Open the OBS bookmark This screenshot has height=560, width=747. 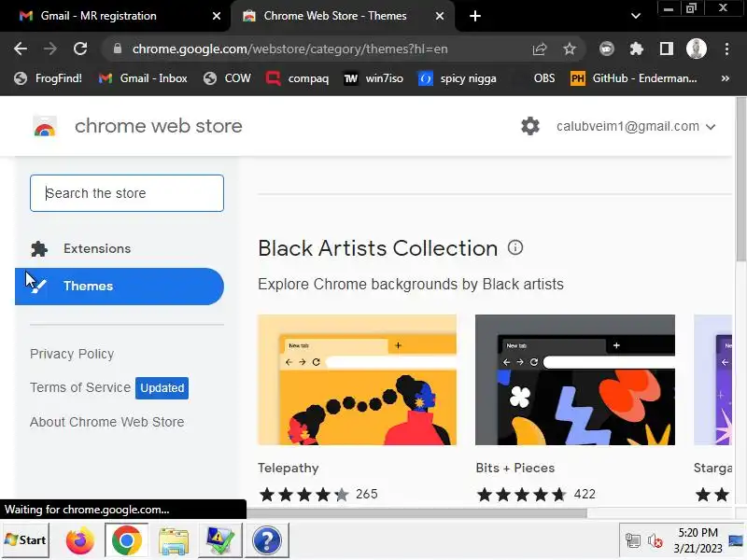click(x=544, y=78)
